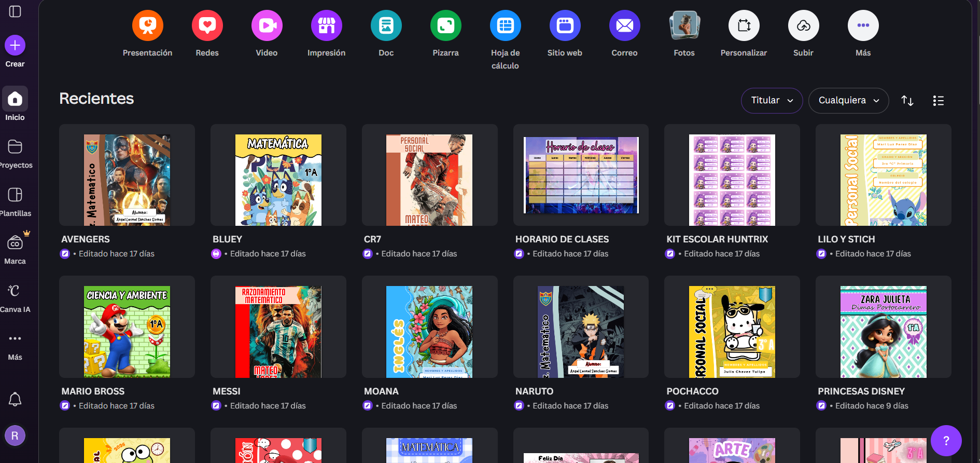
Task: Click the MESSI title text
Action: [x=227, y=391]
